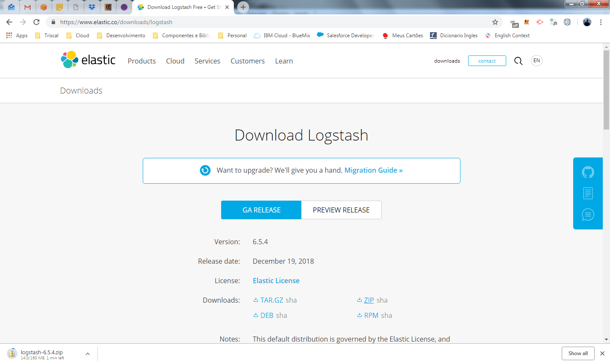
Task: Select the PREVIEW RELEASE tab
Action: pos(341,210)
